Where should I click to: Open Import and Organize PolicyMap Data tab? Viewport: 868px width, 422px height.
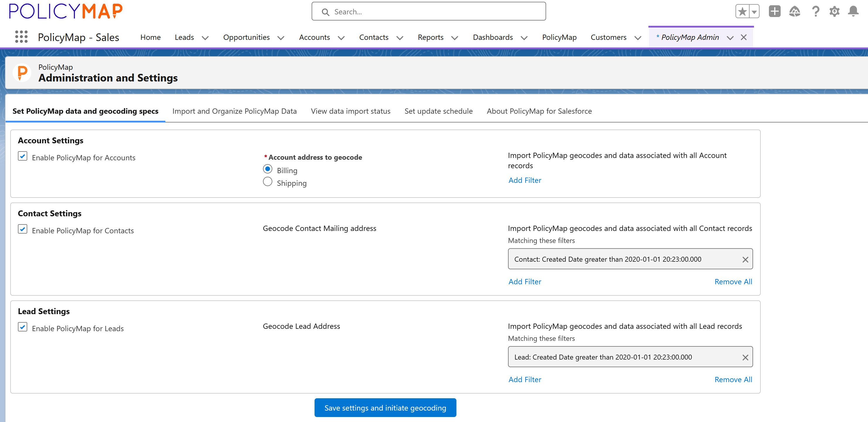[x=234, y=111]
